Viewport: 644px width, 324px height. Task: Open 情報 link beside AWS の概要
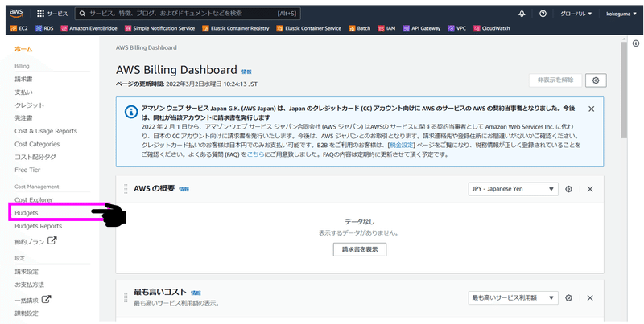point(184,190)
